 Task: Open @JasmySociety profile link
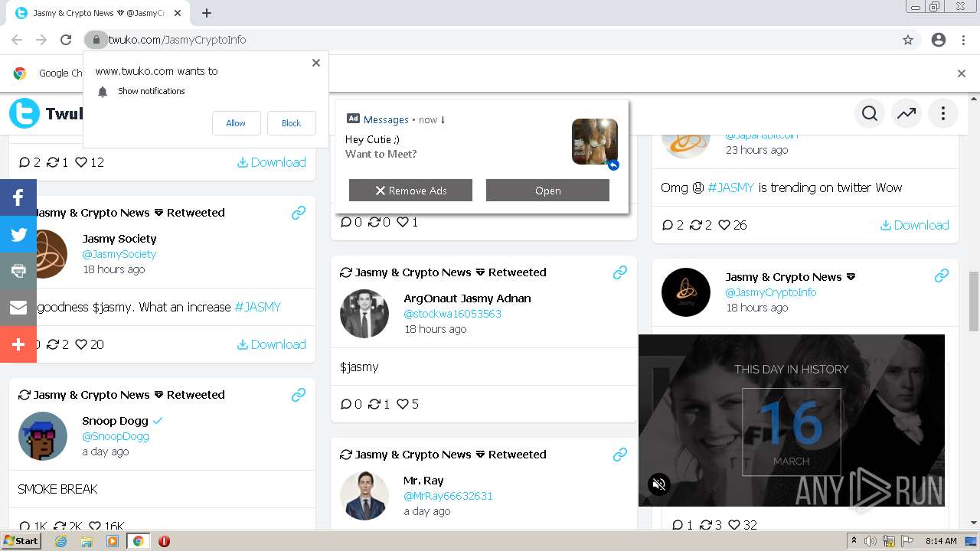pos(119,254)
